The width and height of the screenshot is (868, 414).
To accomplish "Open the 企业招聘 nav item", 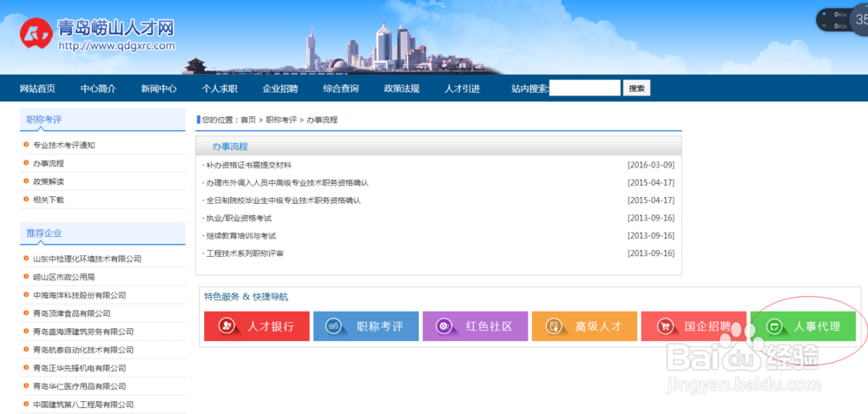I will (280, 89).
